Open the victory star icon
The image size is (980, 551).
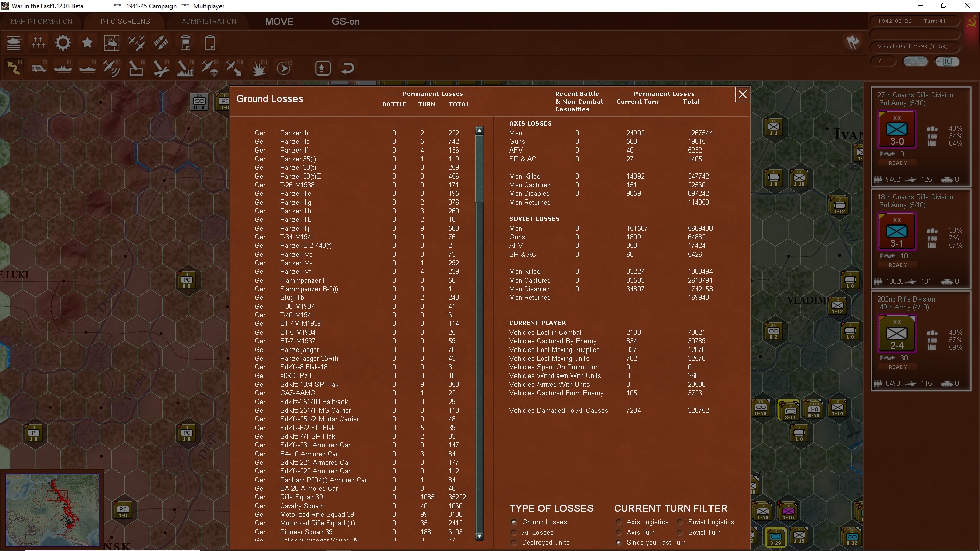[x=87, y=43]
